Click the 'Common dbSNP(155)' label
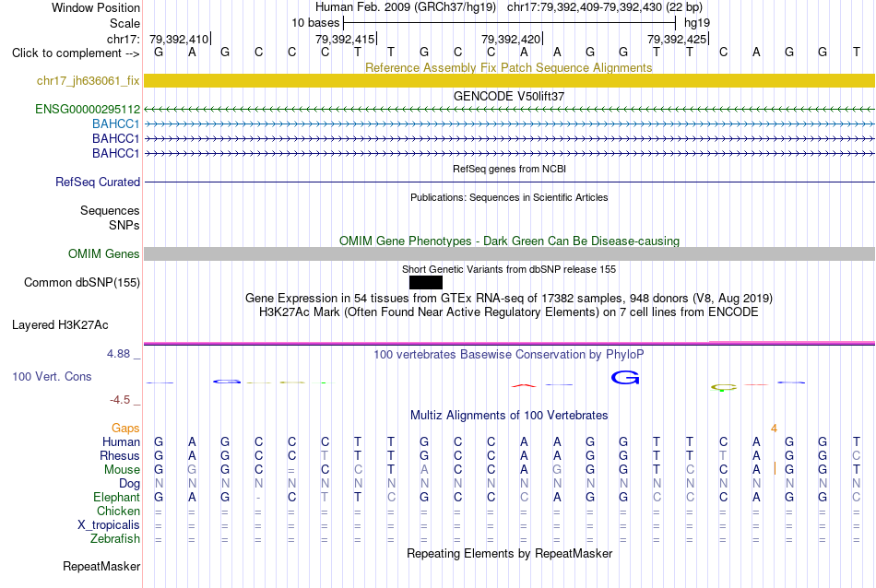Image resolution: width=876 pixels, height=588 pixels. (81, 283)
